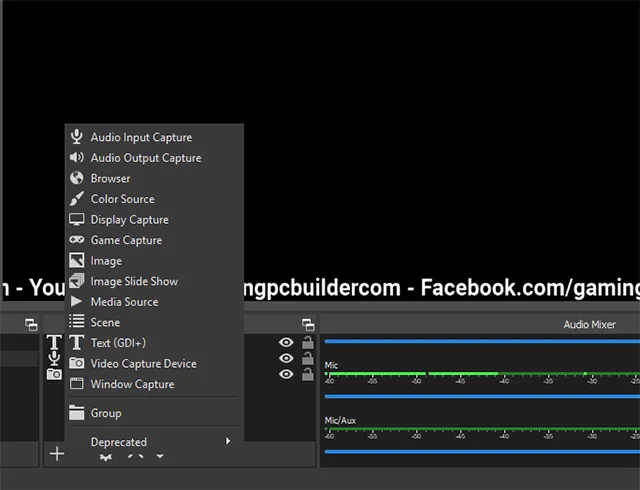Click the Audio Mixer panel title
The width and height of the screenshot is (640, 490).
pyautogui.click(x=589, y=325)
